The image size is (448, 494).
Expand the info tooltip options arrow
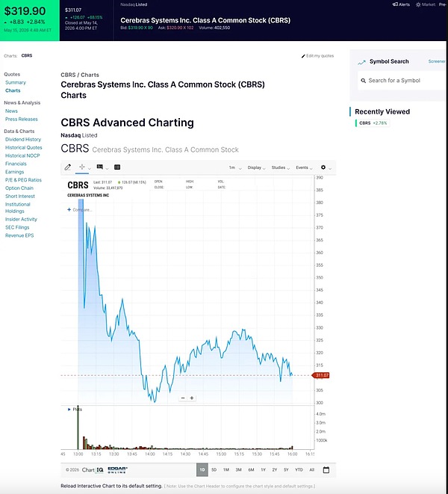[107, 169]
